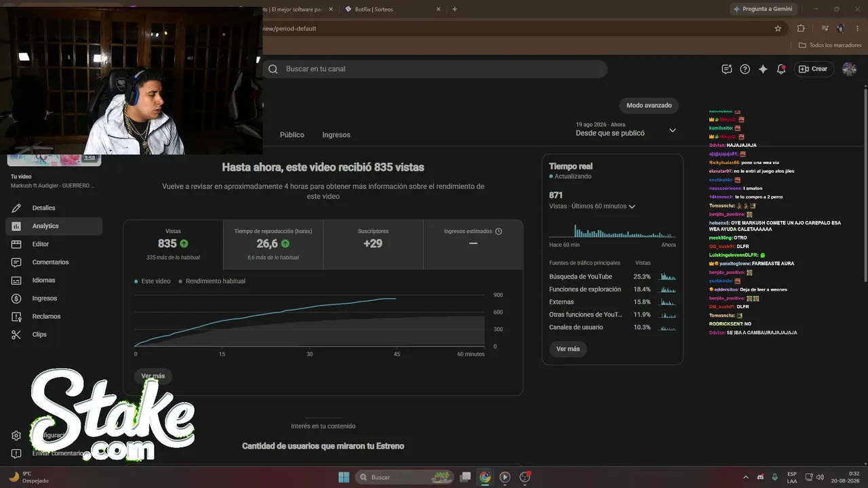Click the Este video legend item
This screenshot has width=868, height=488.
coord(153,281)
